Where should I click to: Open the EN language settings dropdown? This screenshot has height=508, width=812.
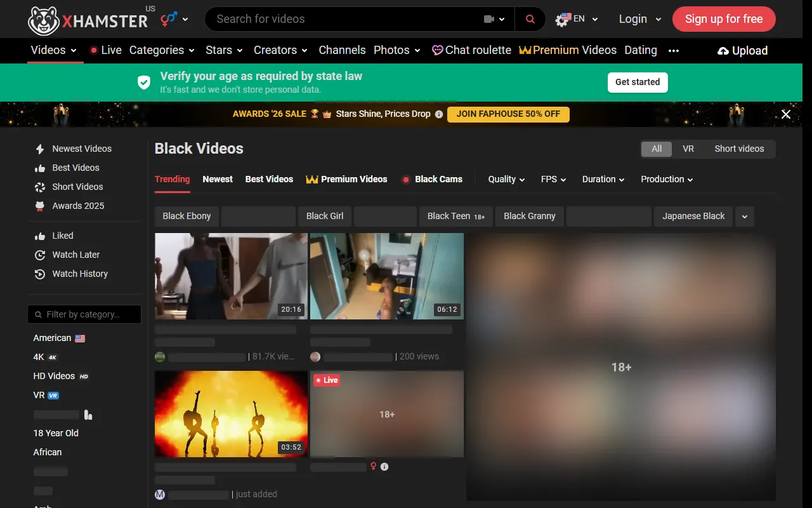[577, 19]
